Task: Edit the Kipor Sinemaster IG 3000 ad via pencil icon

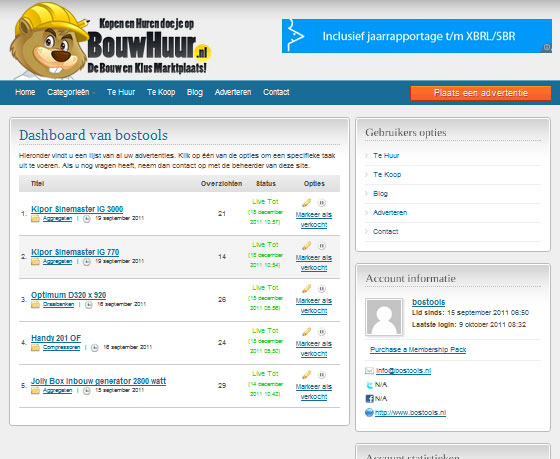Action: (x=306, y=203)
